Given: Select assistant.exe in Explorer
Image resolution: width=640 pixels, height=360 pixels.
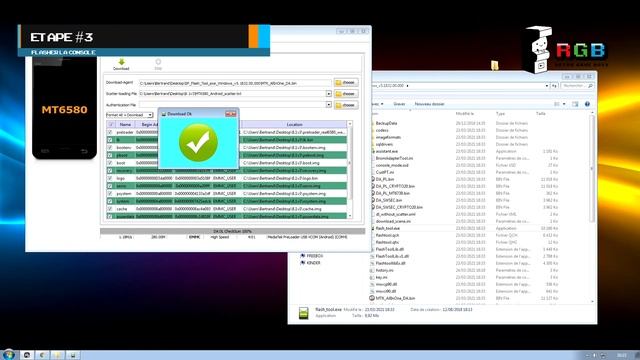Looking at the screenshot, I should [386, 151].
